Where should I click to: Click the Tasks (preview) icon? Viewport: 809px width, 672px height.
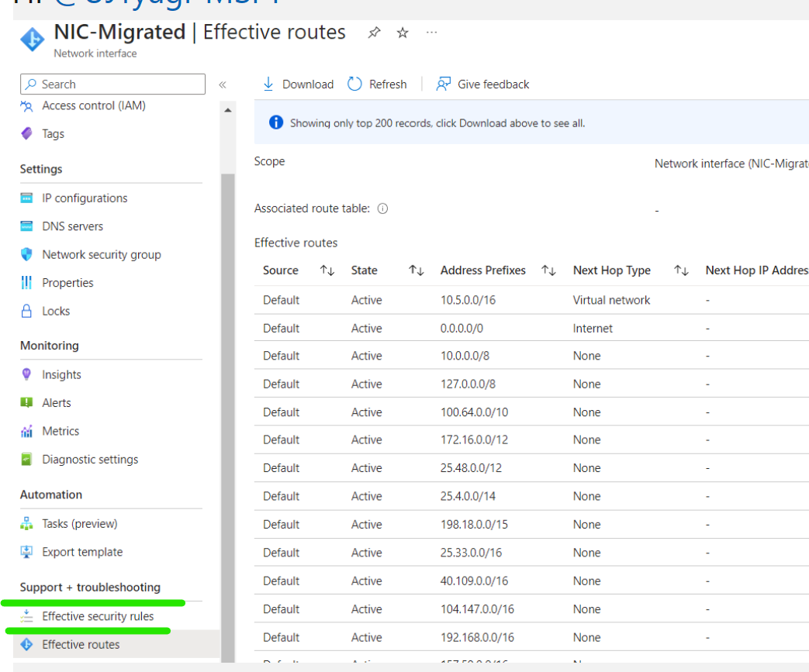[x=26, y=523]
